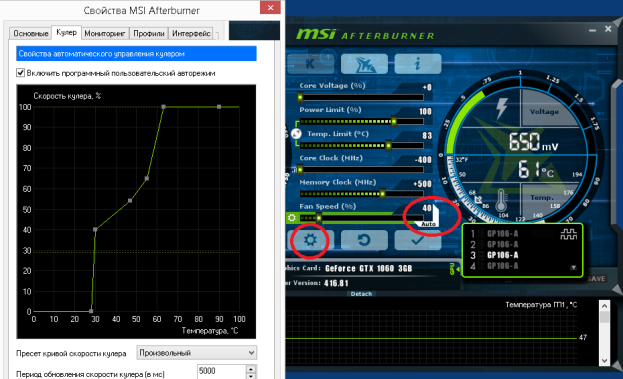This screenshot has width=623, height=379.
Task: Click Power Limit value 100
Action: (x=425, y=112)
